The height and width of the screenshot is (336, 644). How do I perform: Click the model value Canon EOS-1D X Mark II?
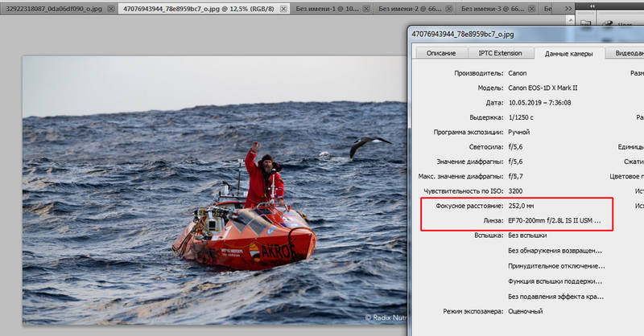point(543,88)
